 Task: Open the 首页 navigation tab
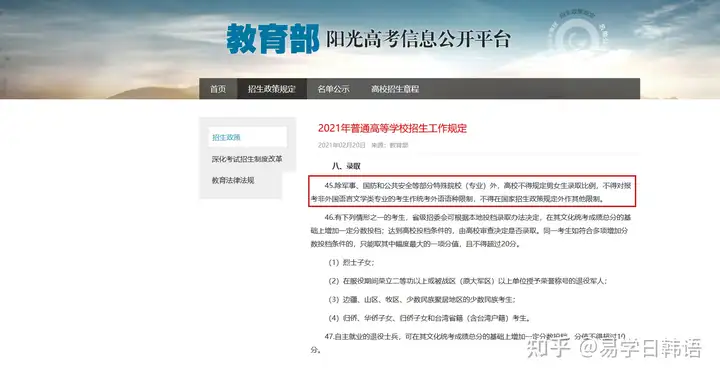(218, 89)
